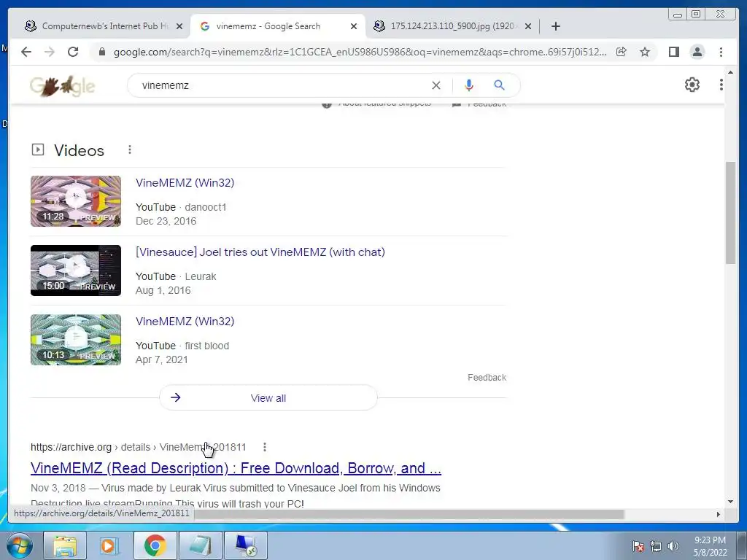Screen dimensions: 747x560
Task: Play 15:00 Vinesauce video thumbnail
Action: click(76, 271)
